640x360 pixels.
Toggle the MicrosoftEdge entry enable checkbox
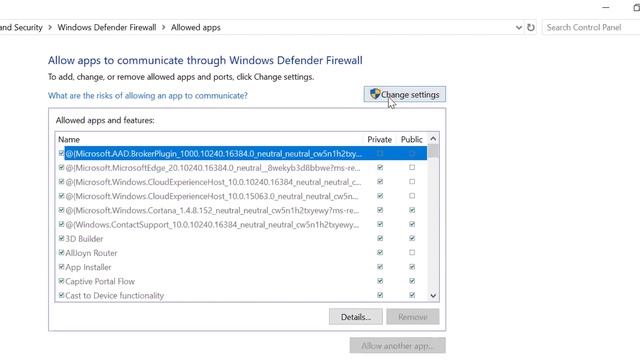coord(61,167)
